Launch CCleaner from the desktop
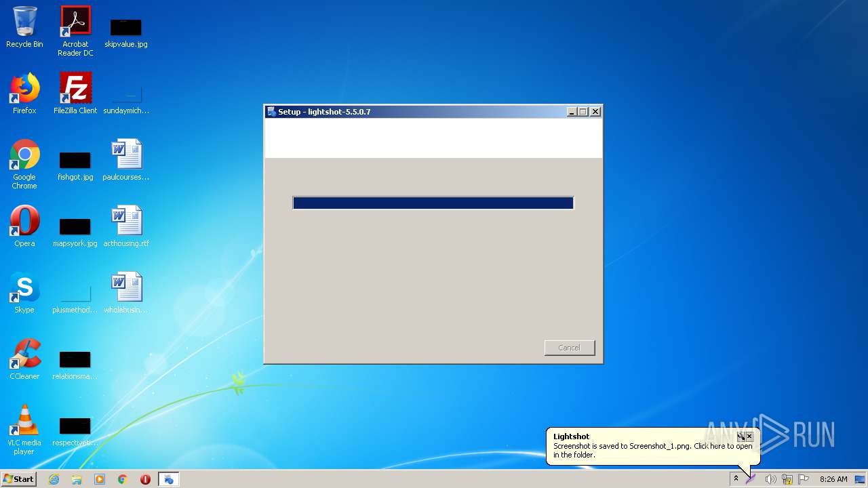Viewport: 868px width, 488px height. point(24,359)
